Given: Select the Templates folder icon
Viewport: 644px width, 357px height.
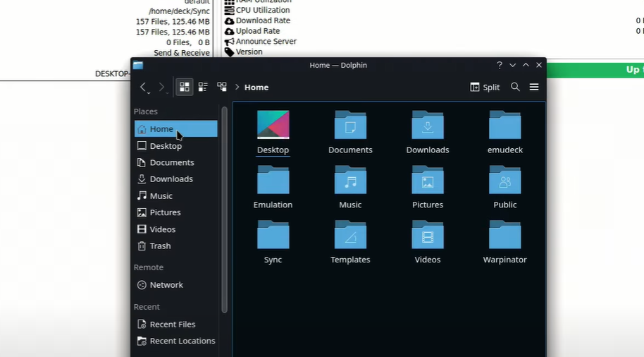Looking at the screenshot, I should 350,234.
